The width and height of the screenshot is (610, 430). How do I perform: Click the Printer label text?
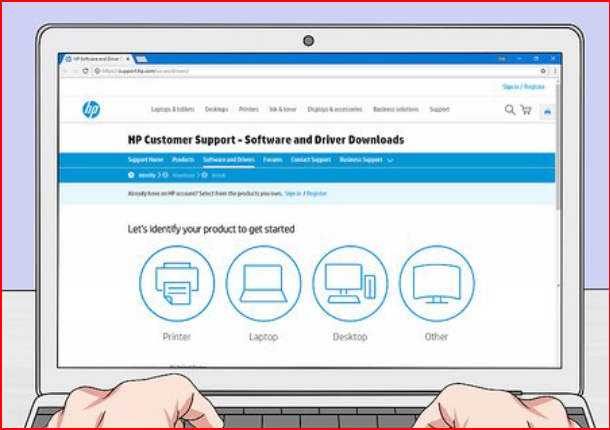(177, 337)
